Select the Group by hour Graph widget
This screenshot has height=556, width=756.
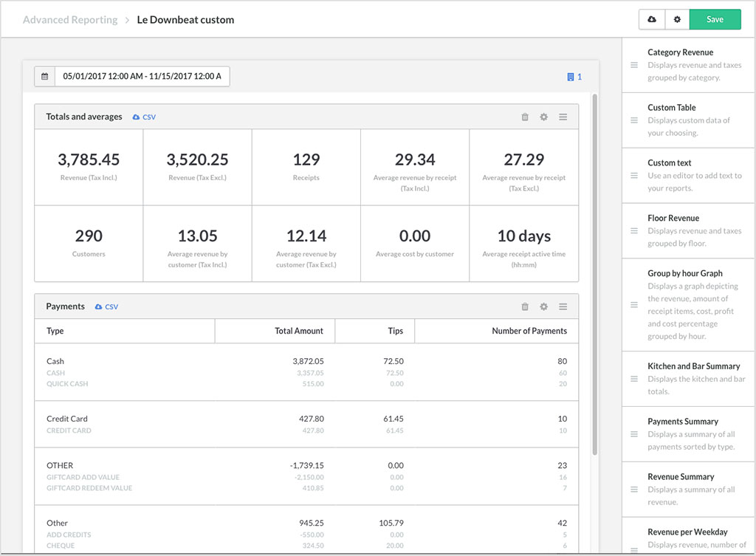pos(684,273)
